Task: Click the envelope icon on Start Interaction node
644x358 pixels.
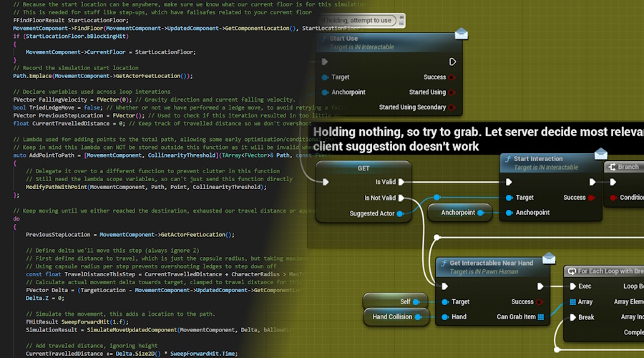Action: pyautogui.click(x=601, y=154)
